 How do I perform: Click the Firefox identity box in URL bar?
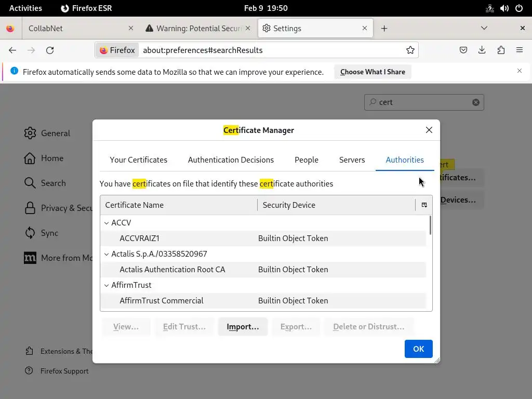pyautogui.click(x=117, y=50)
